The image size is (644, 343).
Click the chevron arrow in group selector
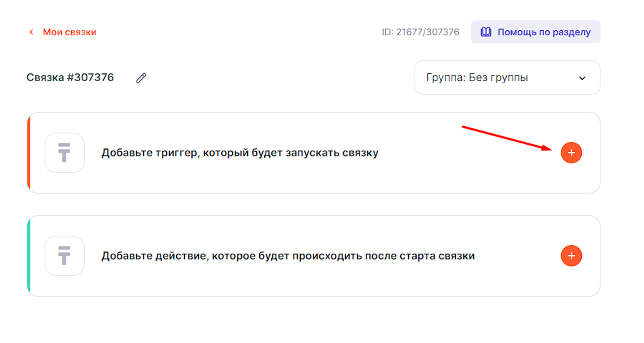pos(582,78)
